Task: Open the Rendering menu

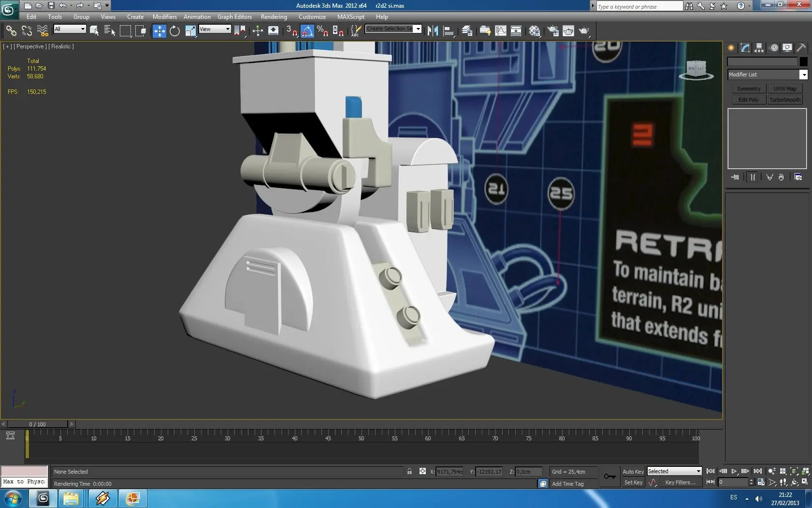Action: pos(274,17)
